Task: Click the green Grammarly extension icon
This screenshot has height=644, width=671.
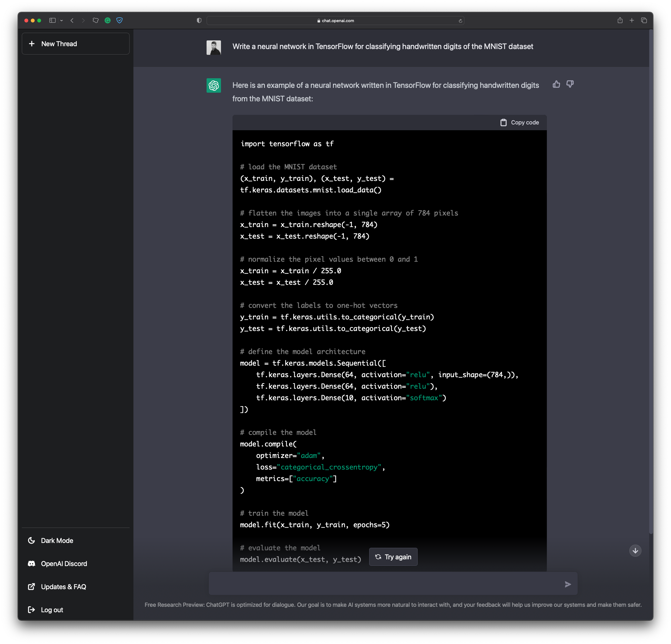Action: [x=107, y=21]
